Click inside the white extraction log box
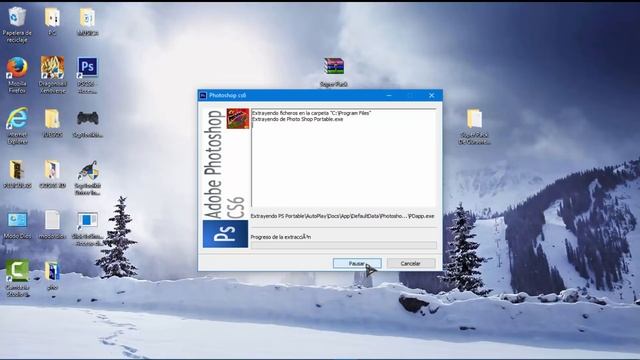The width and height of the screenshot is (640, 360). coord(344,158)
